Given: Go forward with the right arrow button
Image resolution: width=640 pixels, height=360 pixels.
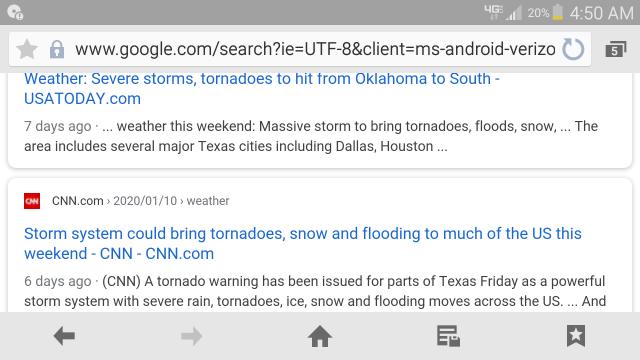Looking at the screenshot, I should coord(192,336).
